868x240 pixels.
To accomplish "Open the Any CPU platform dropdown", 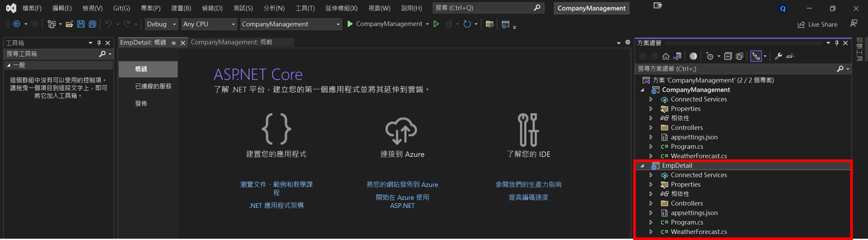I will point(209,24).
